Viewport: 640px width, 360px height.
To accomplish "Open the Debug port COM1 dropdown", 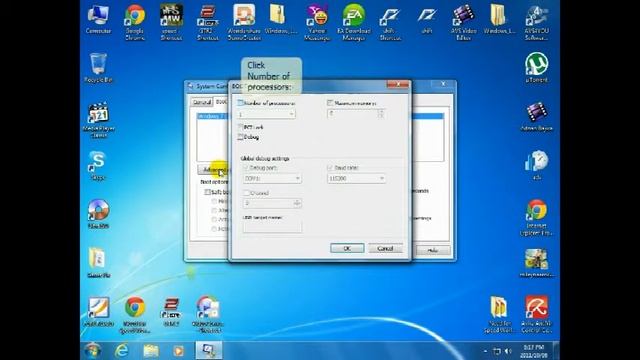I will pyautogui.click(x=272, y=178).
